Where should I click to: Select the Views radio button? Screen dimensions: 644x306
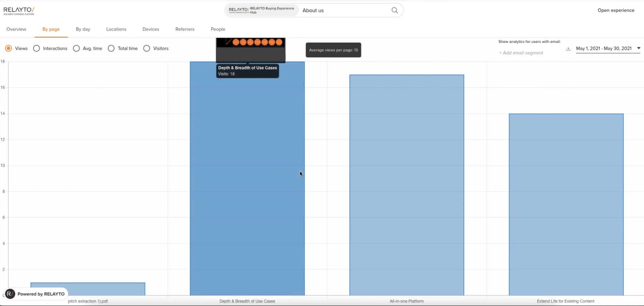(8, 48)
